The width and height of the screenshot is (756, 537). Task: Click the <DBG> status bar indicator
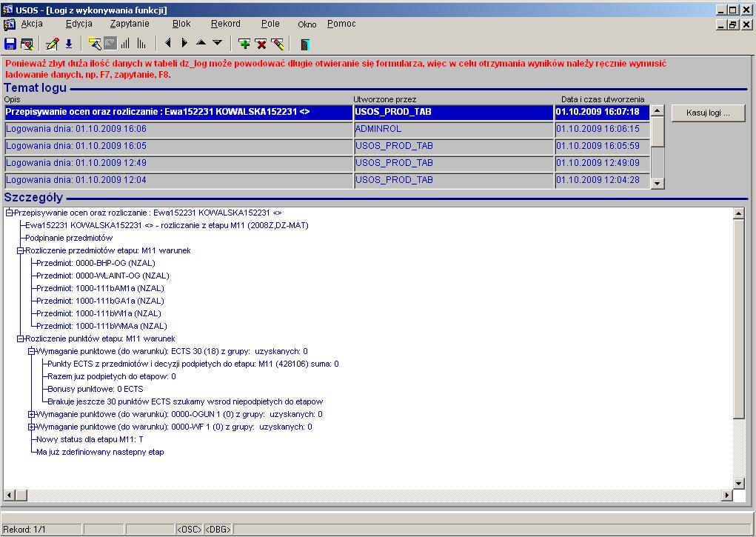click(218, 530)
